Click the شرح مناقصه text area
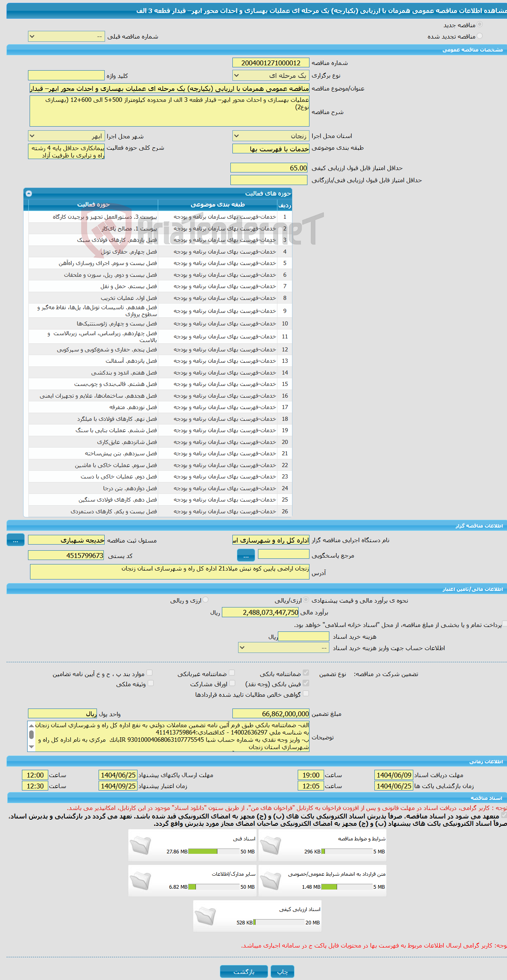This screenshot has height=980, width=507. click(x=170, y=111)
